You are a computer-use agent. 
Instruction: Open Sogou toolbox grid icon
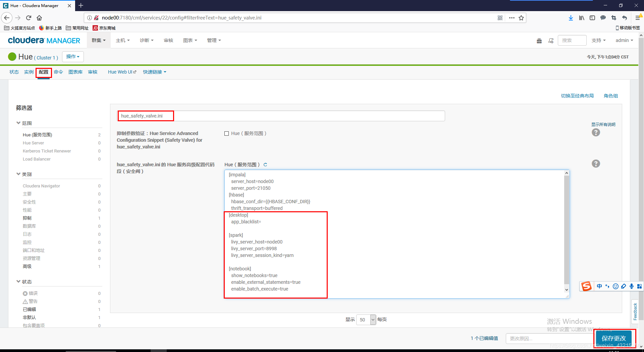(x=639, y=286)
